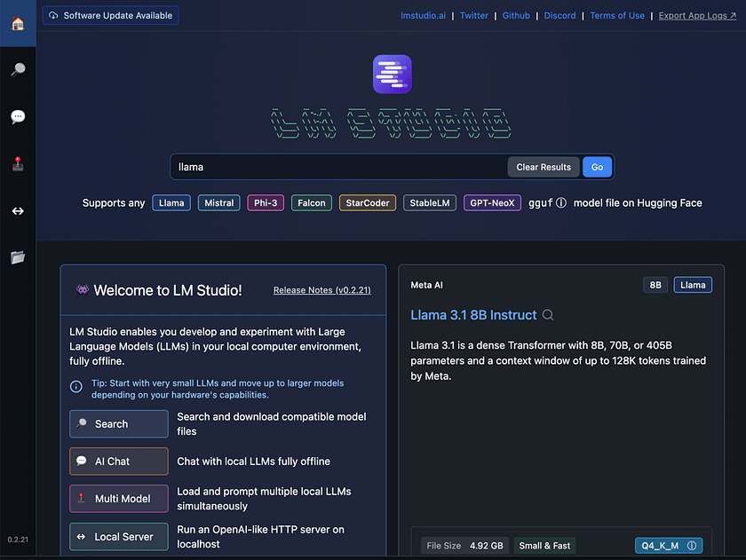Viewport: 746px width, 560px height.
Task: Open the Multi Model joystick sidebar icon
Action: pos(18,163)
